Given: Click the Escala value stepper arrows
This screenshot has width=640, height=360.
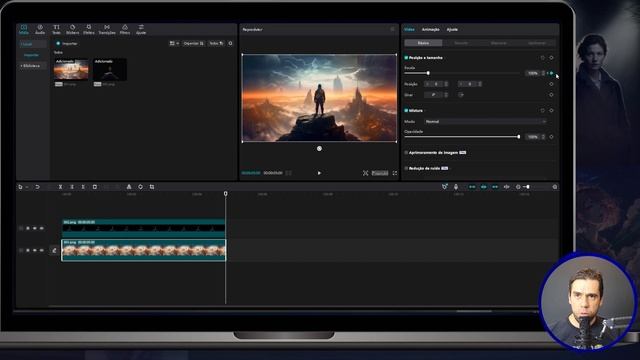Looking at the screenshot, I should click(543, 73).
